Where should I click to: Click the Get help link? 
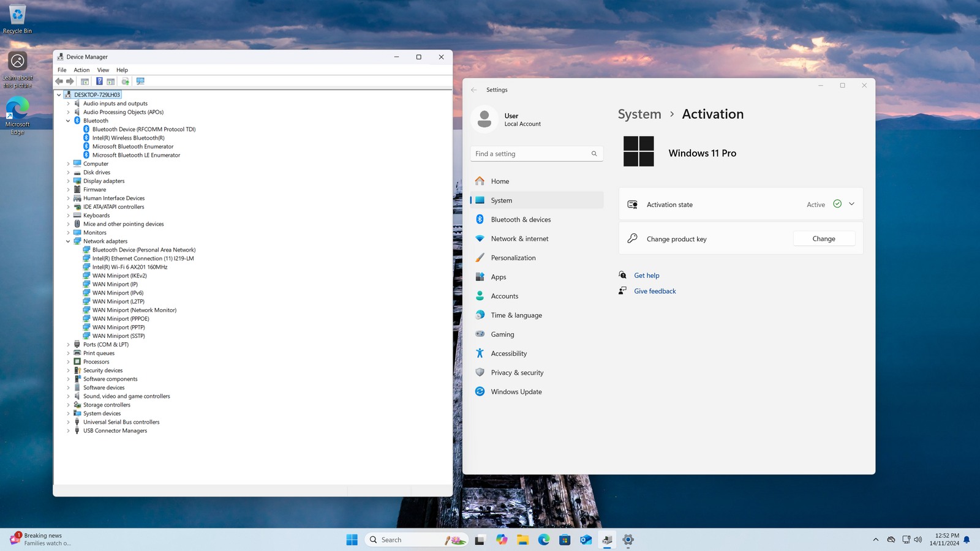pos(646,275)
